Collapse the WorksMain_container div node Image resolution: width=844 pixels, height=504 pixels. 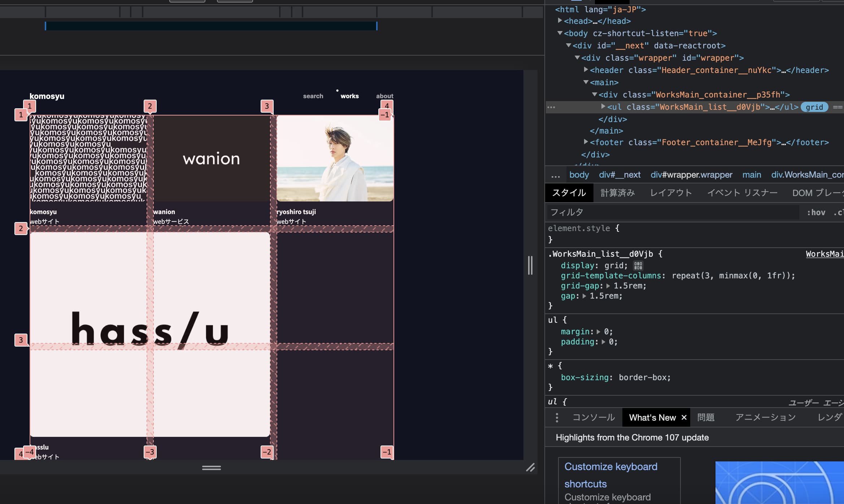[595, 94]
